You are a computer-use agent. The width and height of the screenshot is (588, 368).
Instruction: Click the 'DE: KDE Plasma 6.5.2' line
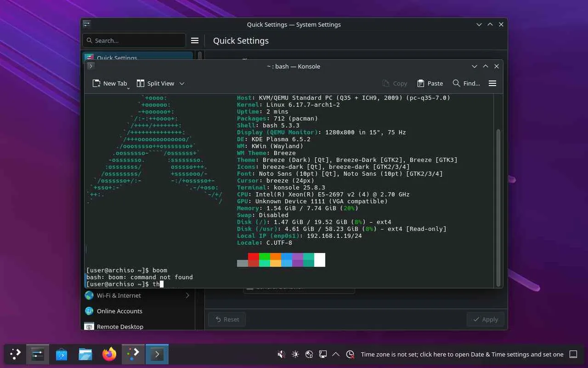pyautogui.click(x=274, y=139)
